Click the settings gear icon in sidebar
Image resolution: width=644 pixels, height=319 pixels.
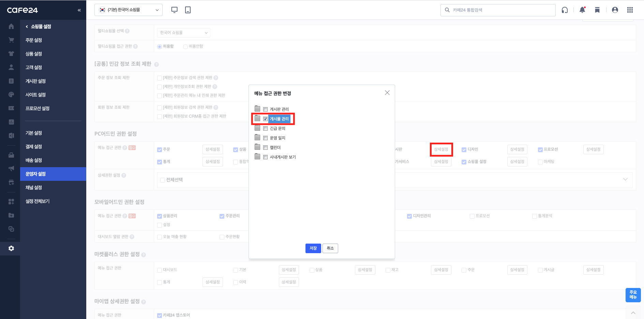pos(11,248)
